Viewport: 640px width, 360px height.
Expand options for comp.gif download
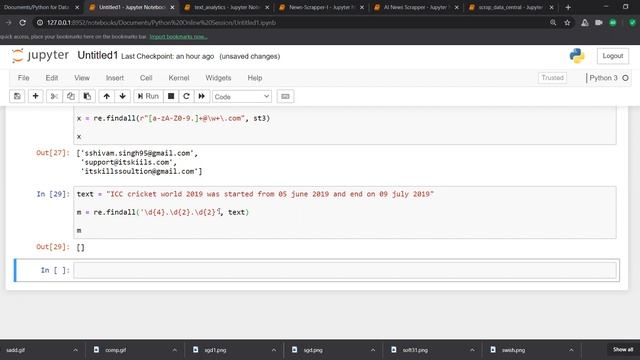point(174,350)
